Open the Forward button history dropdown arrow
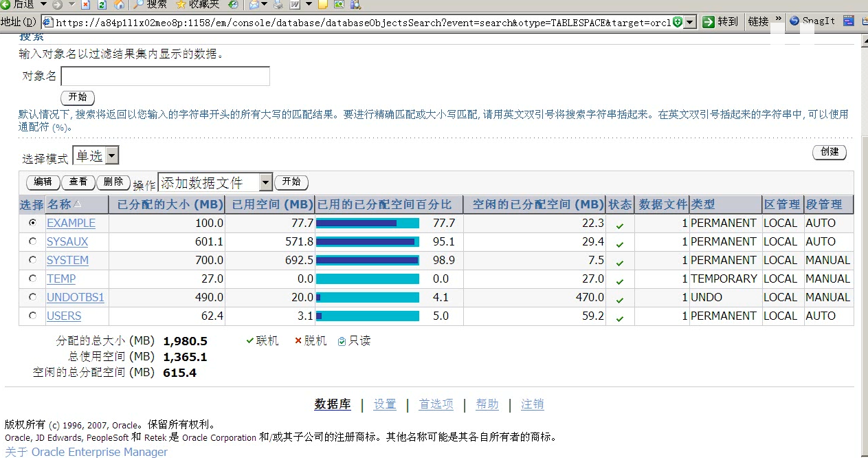This screenshot has width=868, height=458. [x=71, y=4]
